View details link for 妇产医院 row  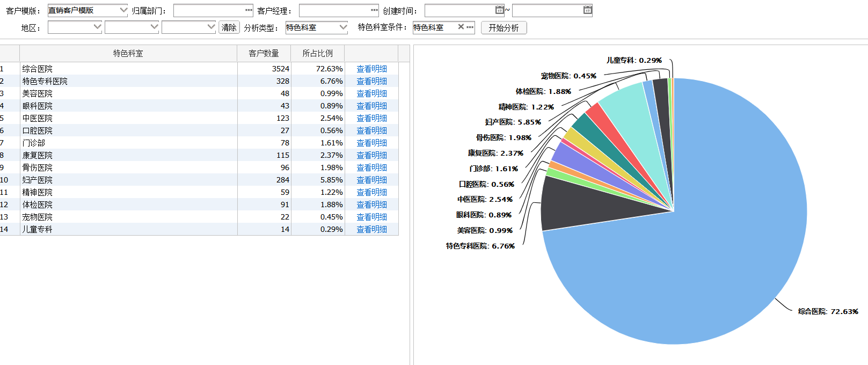click(x=371, y=180)
